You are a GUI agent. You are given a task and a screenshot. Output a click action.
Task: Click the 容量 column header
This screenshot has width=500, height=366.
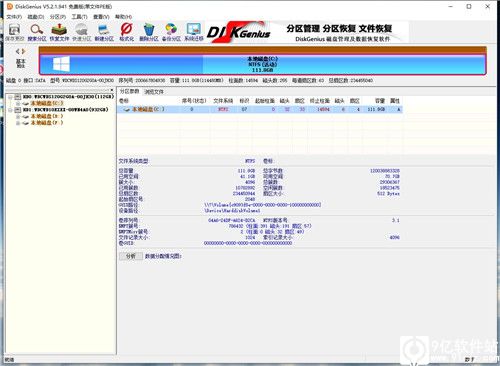tap(380, 101)
